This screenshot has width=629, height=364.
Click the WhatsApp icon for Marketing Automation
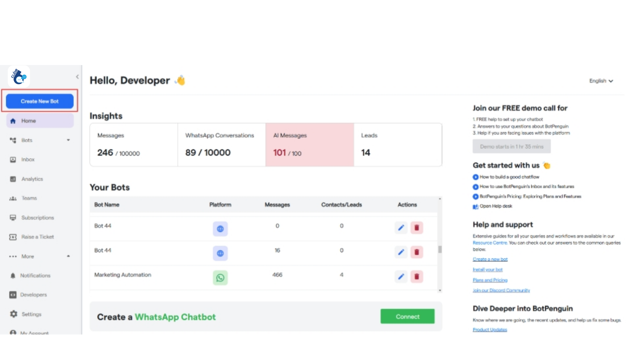220,278
